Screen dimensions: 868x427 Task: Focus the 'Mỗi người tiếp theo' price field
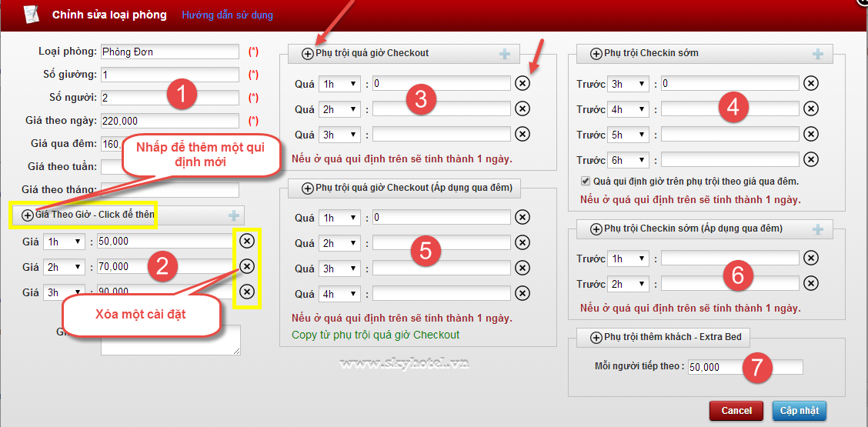coord(745,367)
